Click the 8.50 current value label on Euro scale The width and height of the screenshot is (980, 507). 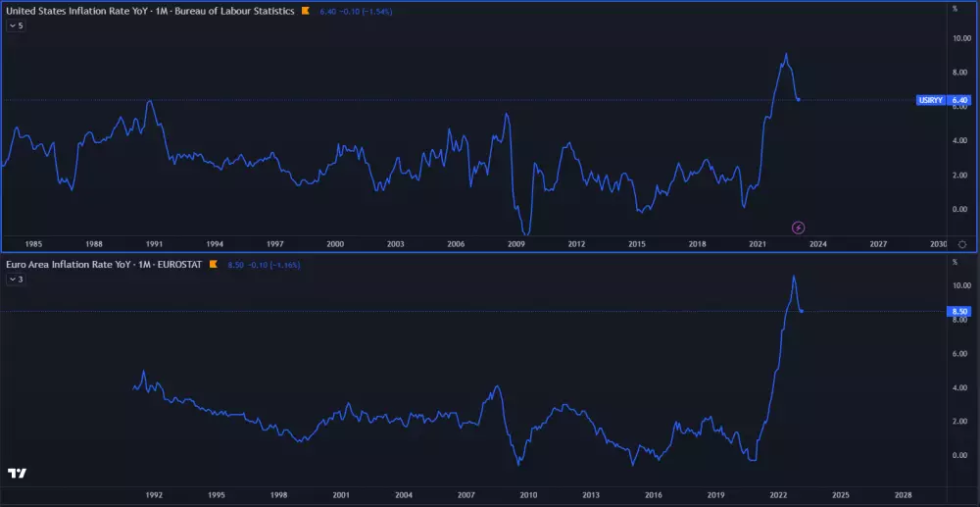click(960, 312)
